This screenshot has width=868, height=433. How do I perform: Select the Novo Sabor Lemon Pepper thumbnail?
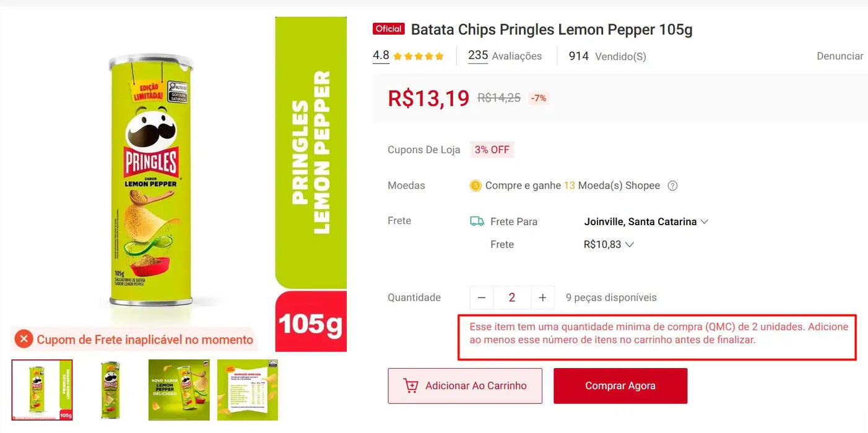(x=179, y=390)
